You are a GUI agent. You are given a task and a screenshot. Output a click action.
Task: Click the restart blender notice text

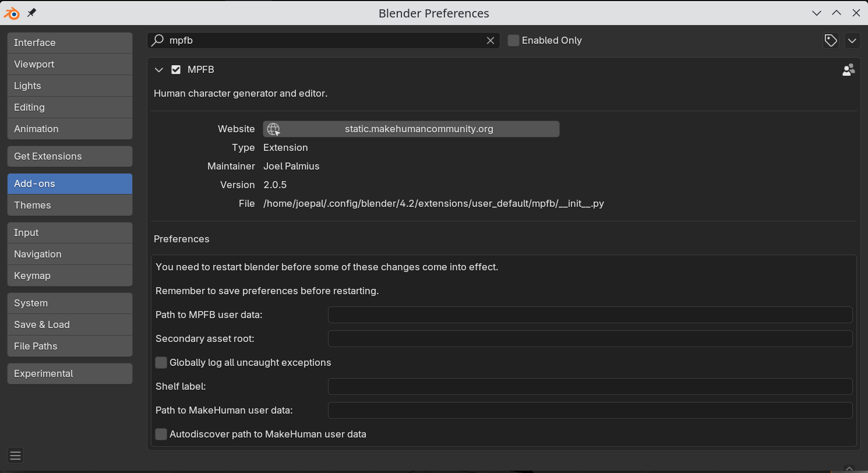coord(327,267)
